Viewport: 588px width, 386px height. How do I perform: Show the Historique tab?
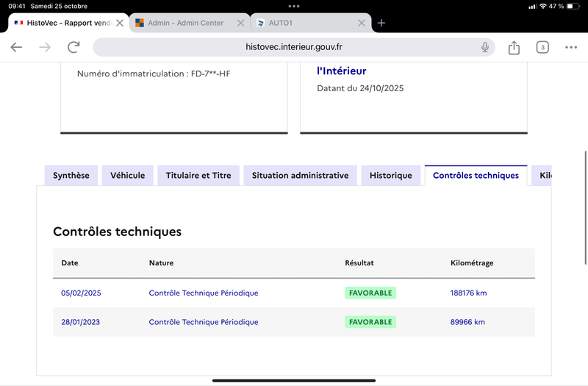pyautogui.click(x=391, y=176)
